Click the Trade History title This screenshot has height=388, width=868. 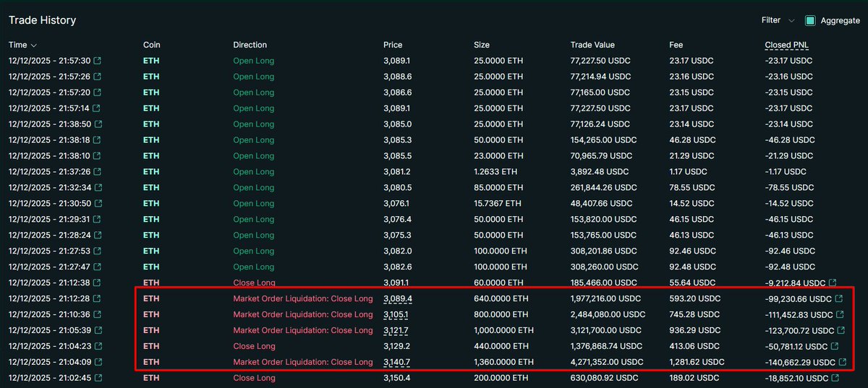click(x=42, y=20)
